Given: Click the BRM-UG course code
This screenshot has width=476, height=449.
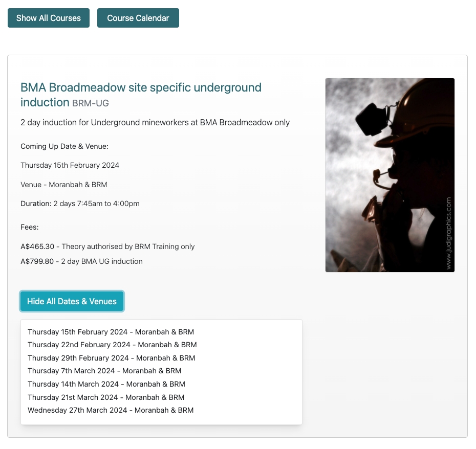Looking at the screenshot, I should point(91,103).
